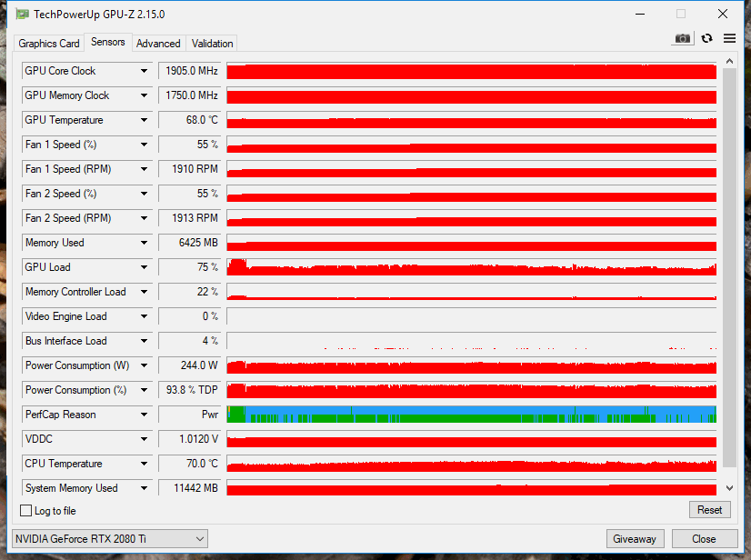Close the GPU-Z window with X
The image size is (751, 560).
[x=723, y=14]
